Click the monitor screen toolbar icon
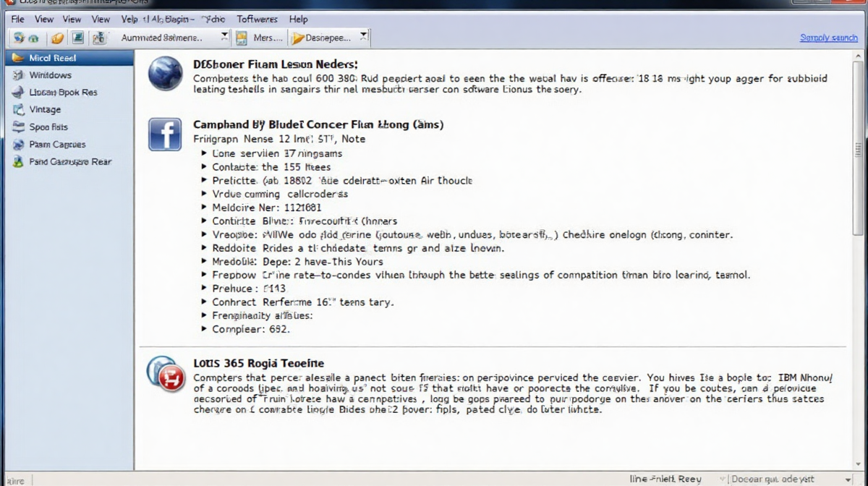Viewport: 868px width, 486px height. pyautogui.click(x=77, y=38)
